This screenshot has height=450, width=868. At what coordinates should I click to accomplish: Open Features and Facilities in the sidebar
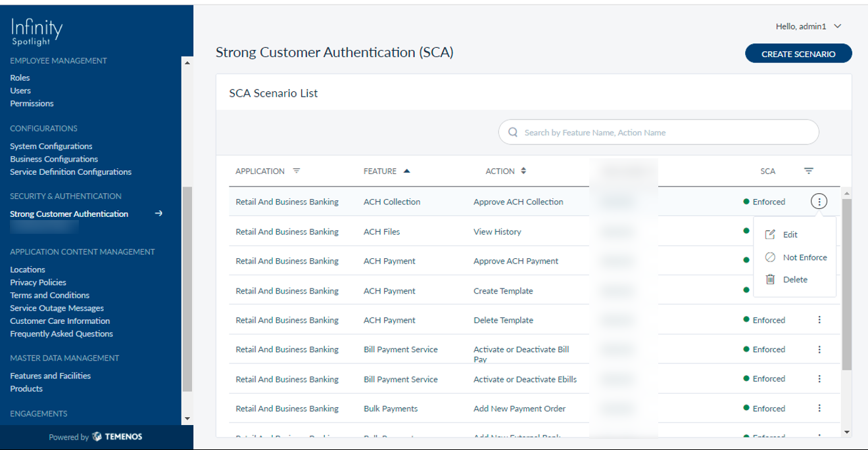51,376
